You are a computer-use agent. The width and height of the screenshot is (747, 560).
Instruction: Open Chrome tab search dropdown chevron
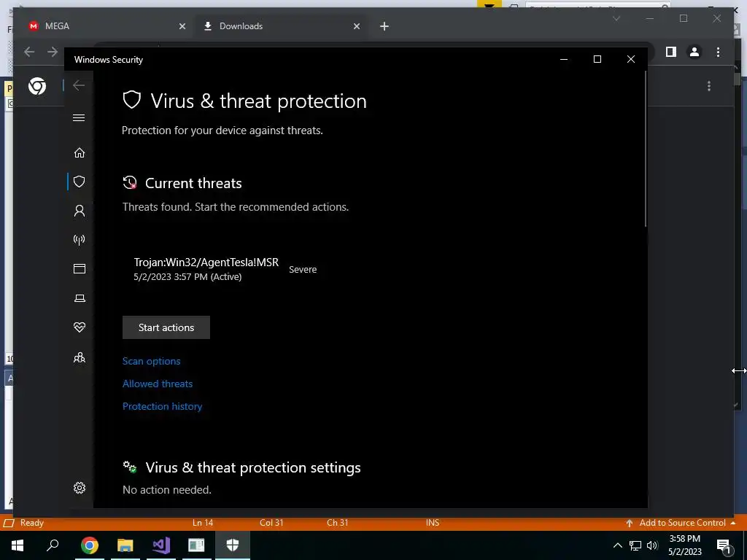point(616,18)
